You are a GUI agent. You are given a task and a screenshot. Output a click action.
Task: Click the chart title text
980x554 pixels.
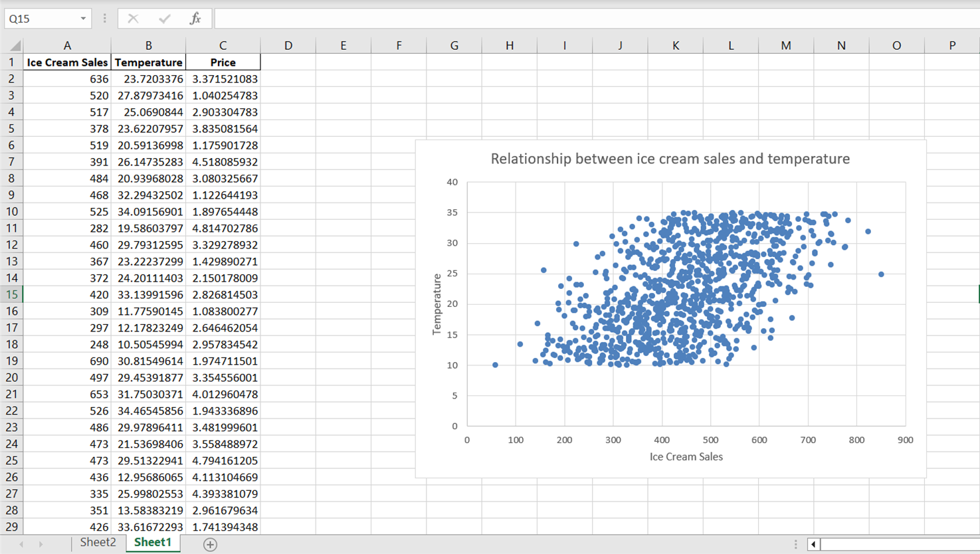point(670,159)
